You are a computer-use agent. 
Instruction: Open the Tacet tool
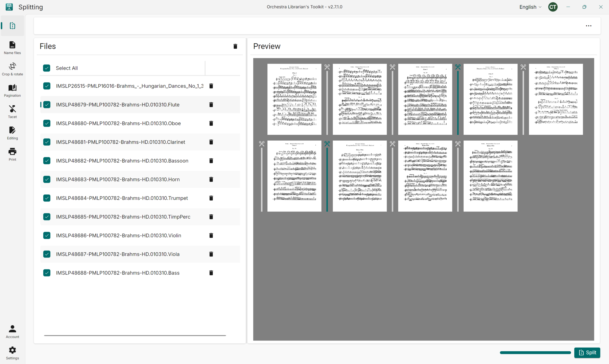pos(12,112)
